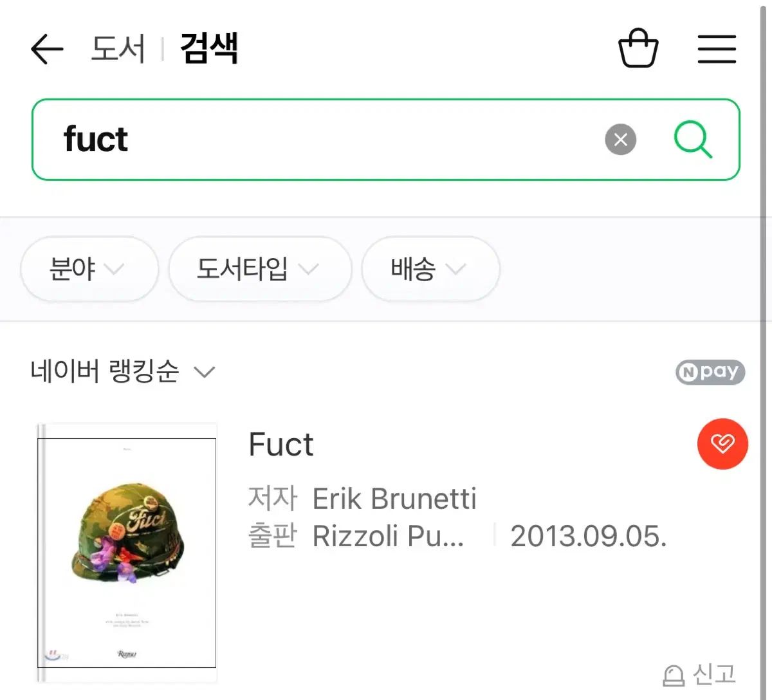
Task: Open the shopping bag cart
Action: point(638,48)
